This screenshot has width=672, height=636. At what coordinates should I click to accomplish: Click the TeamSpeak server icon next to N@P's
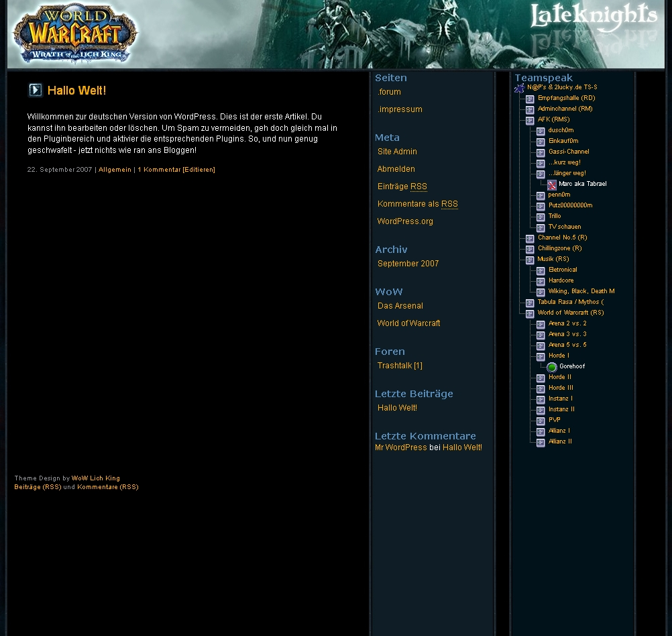pos(520,89)
